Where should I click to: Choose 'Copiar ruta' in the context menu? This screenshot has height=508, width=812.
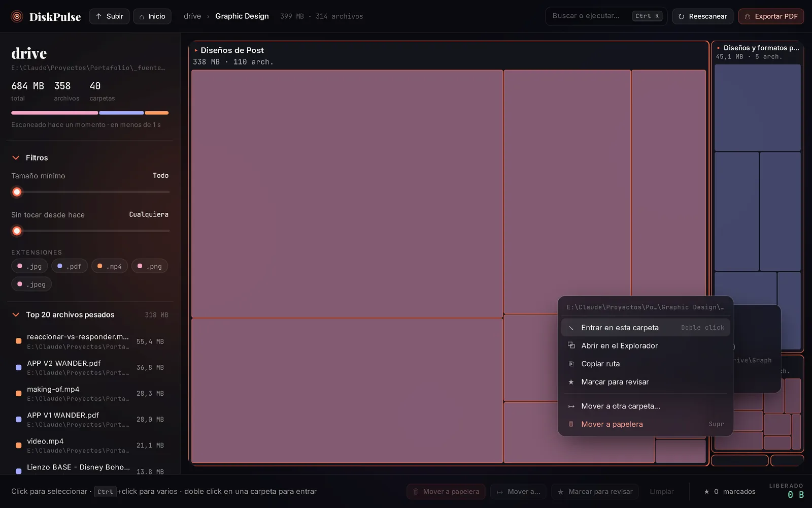[x=646, y=364]
